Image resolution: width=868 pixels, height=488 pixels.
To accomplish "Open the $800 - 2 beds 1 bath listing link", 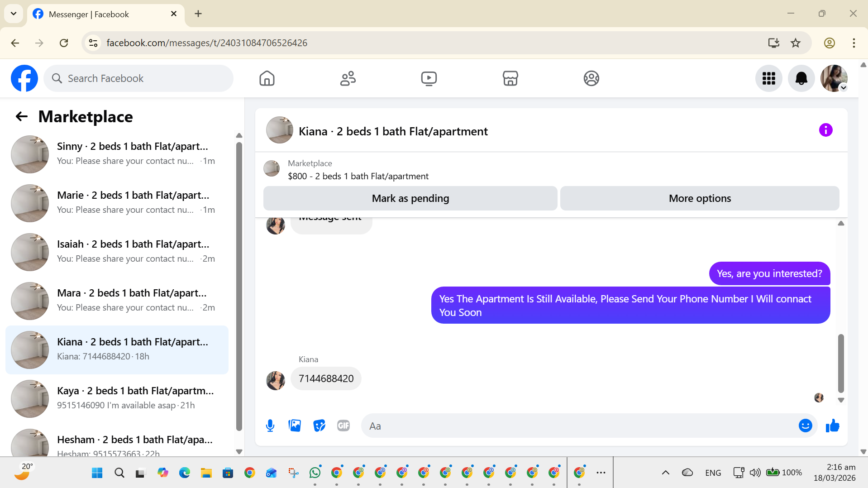I will (x=358, y=176).
